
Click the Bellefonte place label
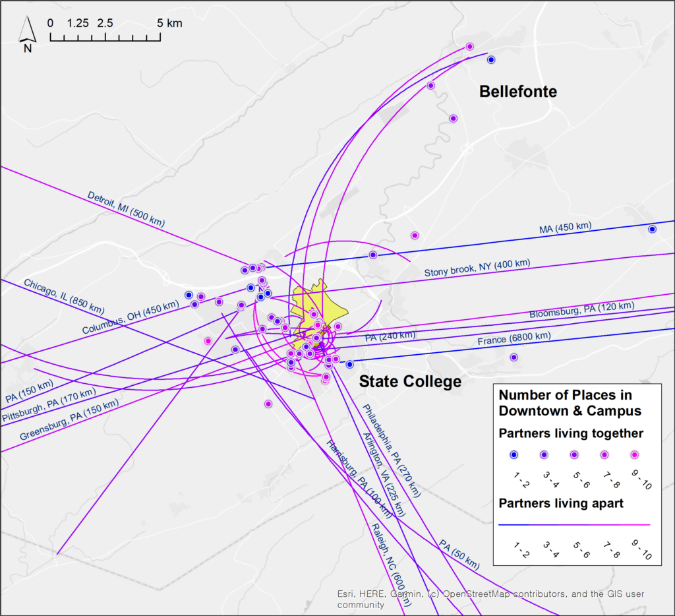(x=518, y=92)
